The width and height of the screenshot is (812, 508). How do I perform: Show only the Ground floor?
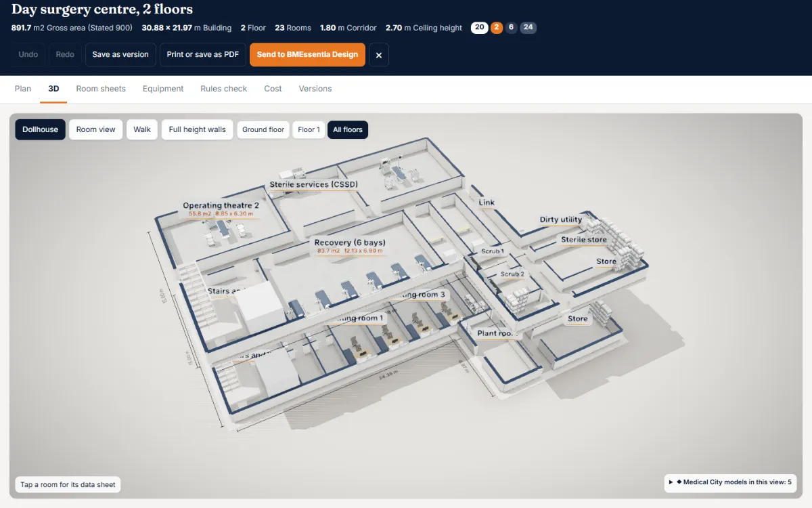(x=263, y=129)
